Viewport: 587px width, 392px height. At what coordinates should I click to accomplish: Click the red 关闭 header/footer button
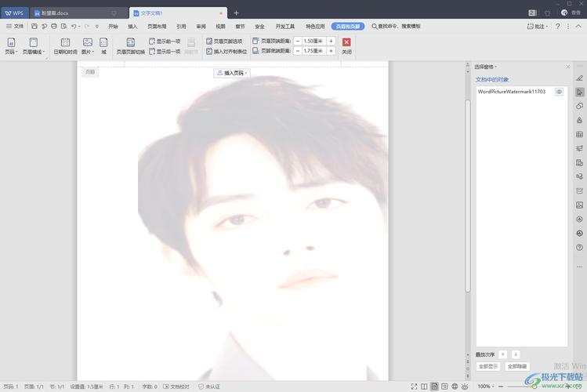click(x=346, y=42)
